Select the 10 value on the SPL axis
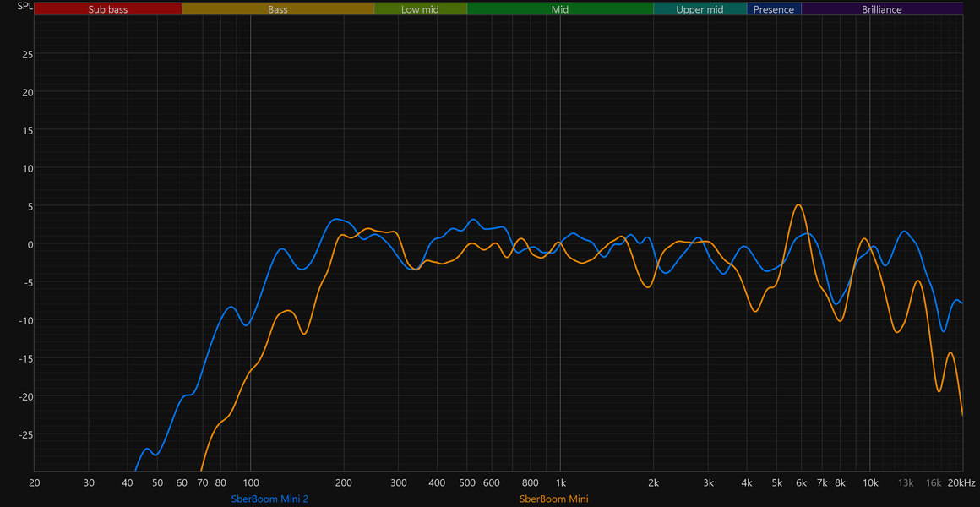Viewport: 980px width, 507px height. click(x=29, y=168)
